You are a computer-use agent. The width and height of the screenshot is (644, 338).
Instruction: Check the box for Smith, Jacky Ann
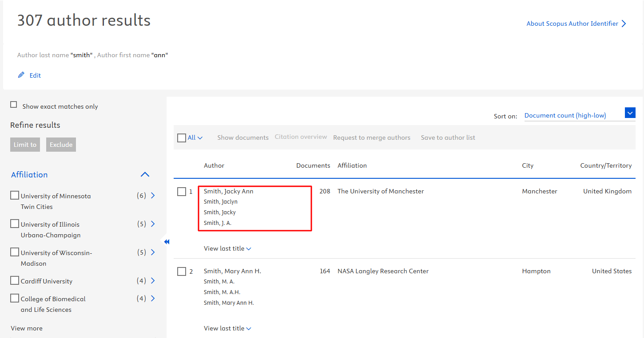coord(182,192)
